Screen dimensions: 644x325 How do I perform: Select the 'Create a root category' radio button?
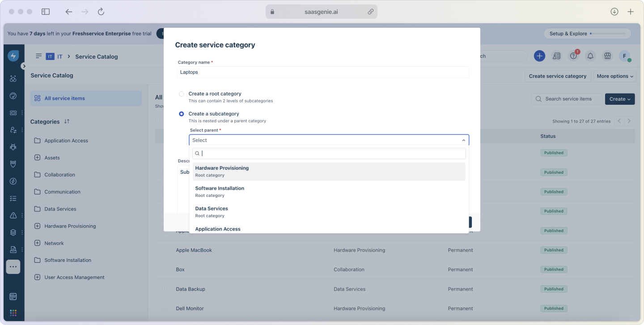182,94
